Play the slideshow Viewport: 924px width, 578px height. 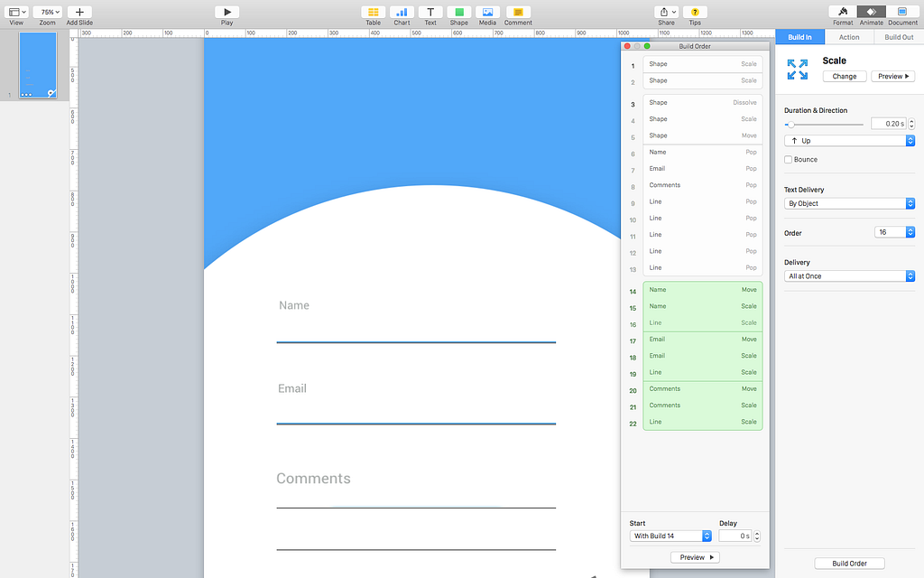click(x=226, y=12)
